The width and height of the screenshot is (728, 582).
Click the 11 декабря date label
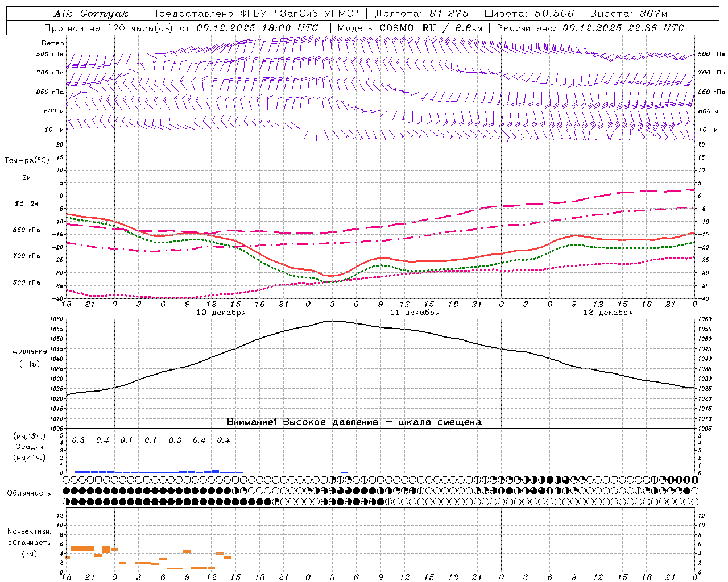point(415,313)
